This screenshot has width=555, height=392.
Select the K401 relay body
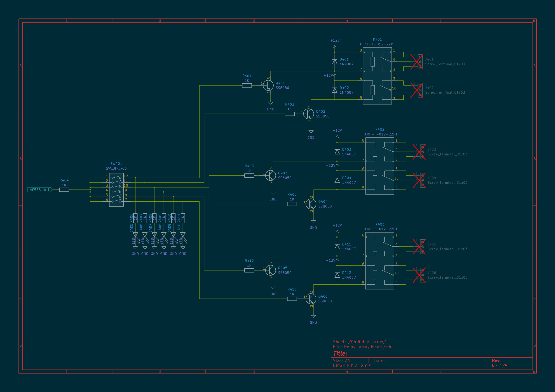click(x=377, y=76)
